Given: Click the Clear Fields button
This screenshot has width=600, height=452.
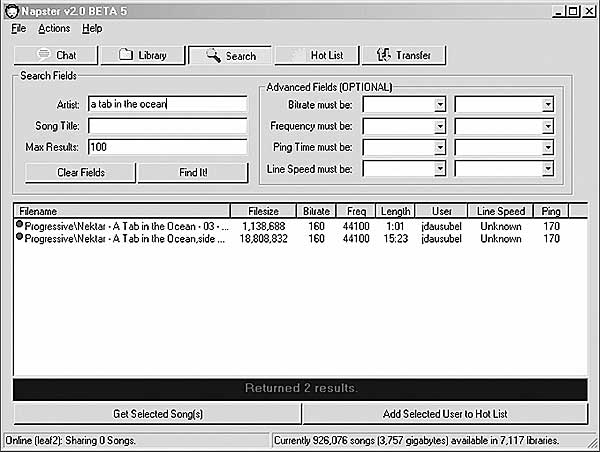Looking at the screenshot, I should (80, 173).
